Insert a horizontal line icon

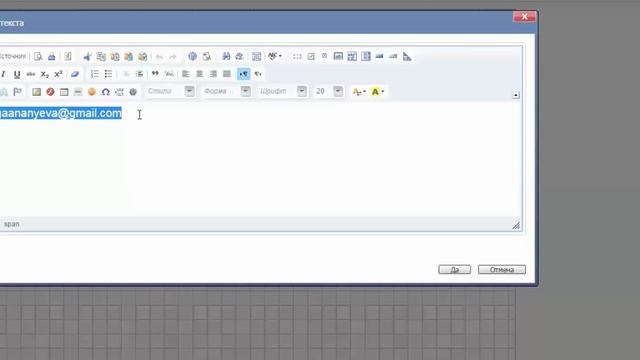pyautogui.click(x=78, y=92)
